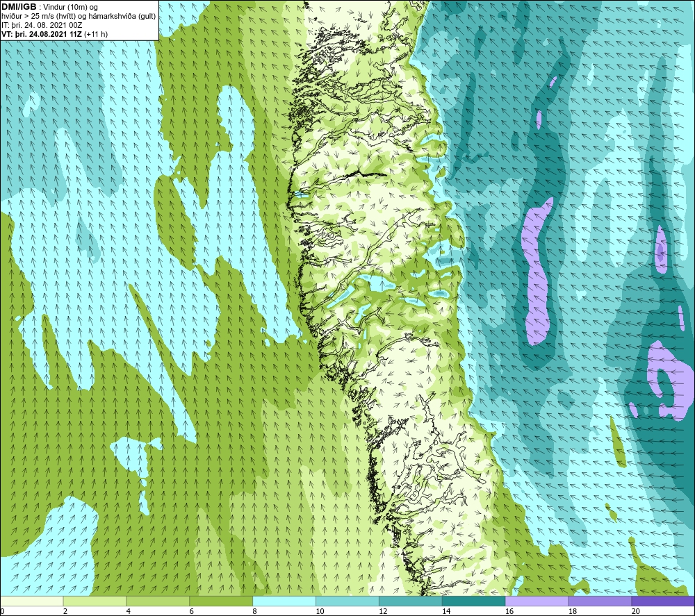Viewport: 695px width, 616px height.
Task: Click the pale cream 0–2 m/s legend swatch
Action: tap(32, 601)
